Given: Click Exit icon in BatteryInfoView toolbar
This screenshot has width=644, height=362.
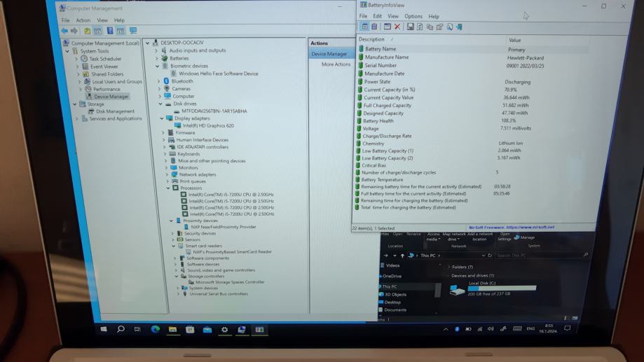Looking at the screenshot, I should pos(459,27).
